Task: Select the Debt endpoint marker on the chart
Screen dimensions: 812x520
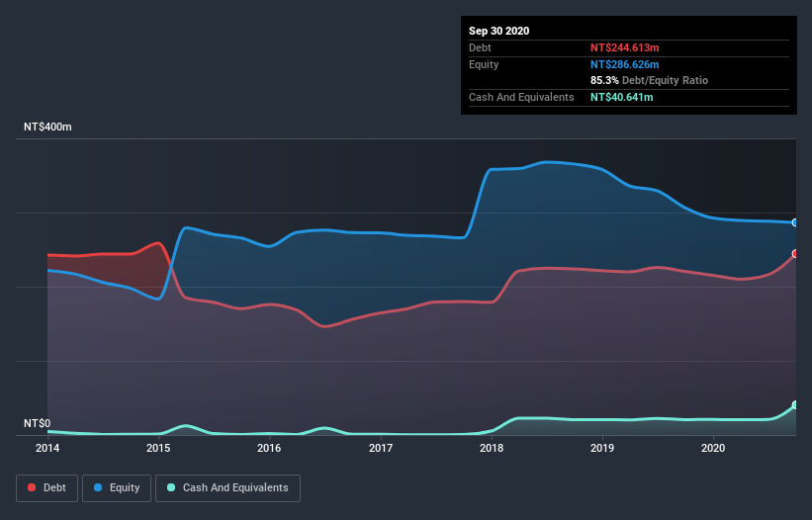Action: click(795, 253)
